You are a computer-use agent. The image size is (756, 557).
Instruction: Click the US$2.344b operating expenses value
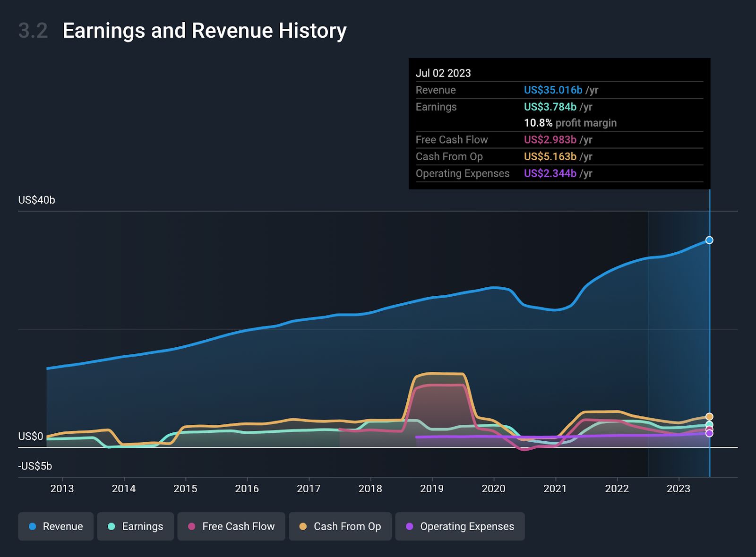tap(550, 173)
